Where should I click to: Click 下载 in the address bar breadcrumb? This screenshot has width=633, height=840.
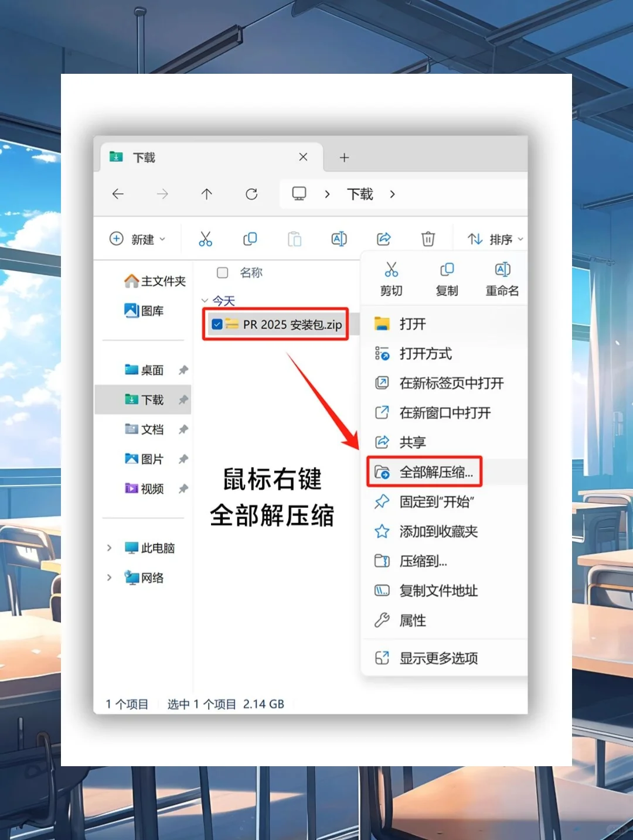[359, 194]
